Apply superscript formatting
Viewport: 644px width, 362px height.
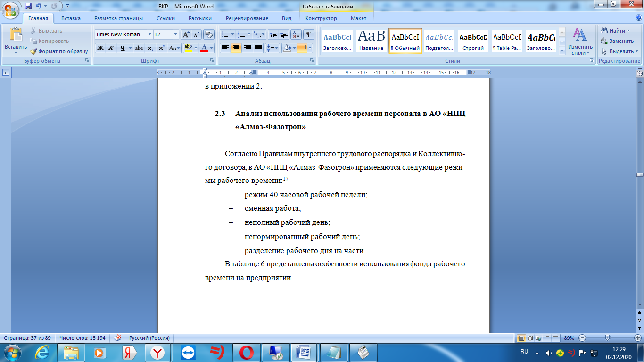(161, 48)
